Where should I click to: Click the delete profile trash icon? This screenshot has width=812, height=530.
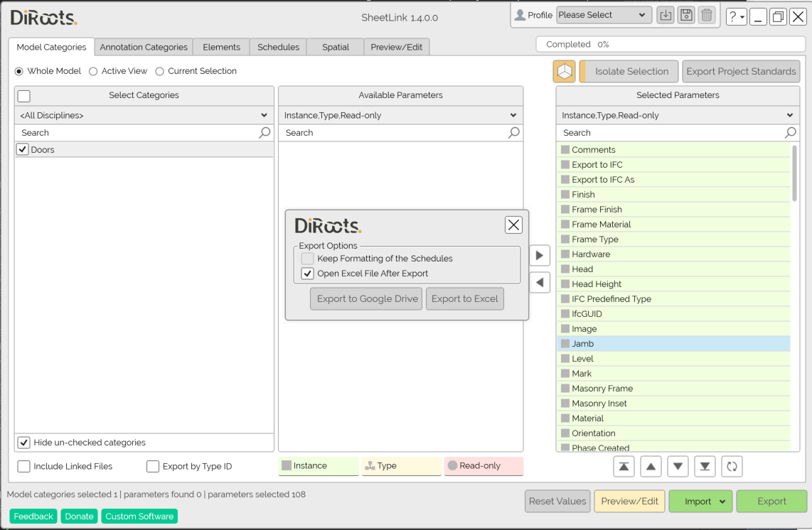pos(707,16)
